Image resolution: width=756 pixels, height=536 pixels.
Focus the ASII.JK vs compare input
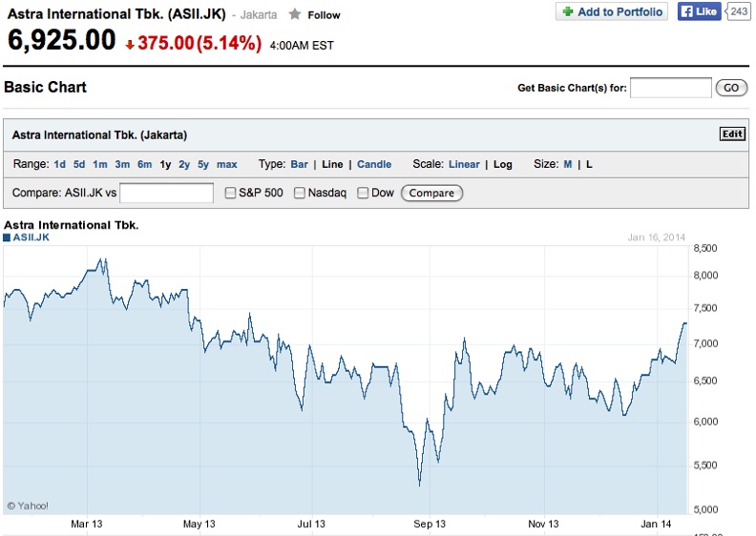[x=166, y=193]
